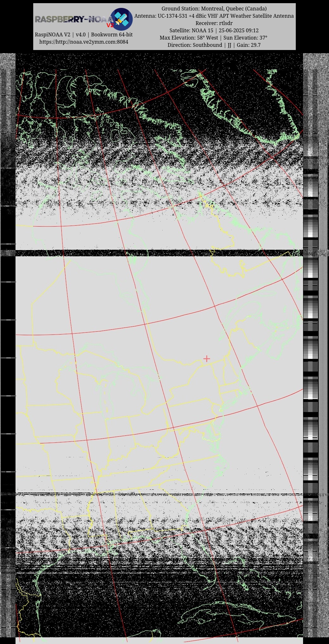Click 'Direction: Southbound | JJ | Gain: 29.7' line
Viewport: 329px width, 644px height.
[x=214, y=45]
